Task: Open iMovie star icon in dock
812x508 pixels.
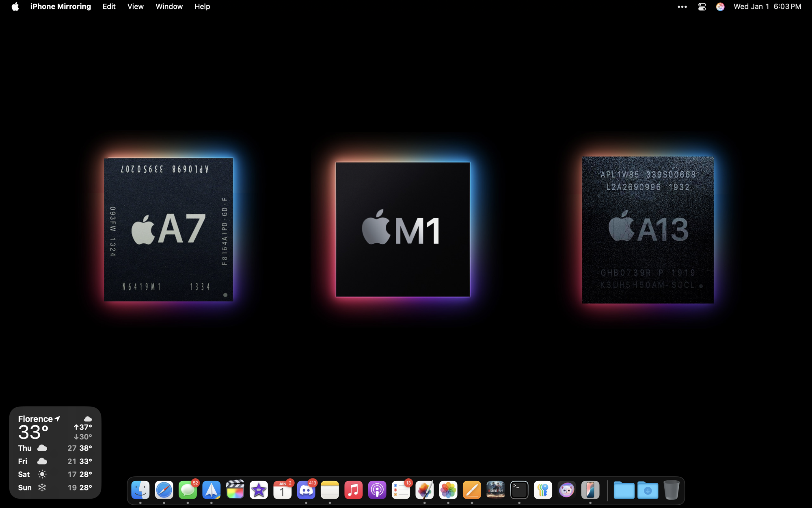Action: [259, 490]
